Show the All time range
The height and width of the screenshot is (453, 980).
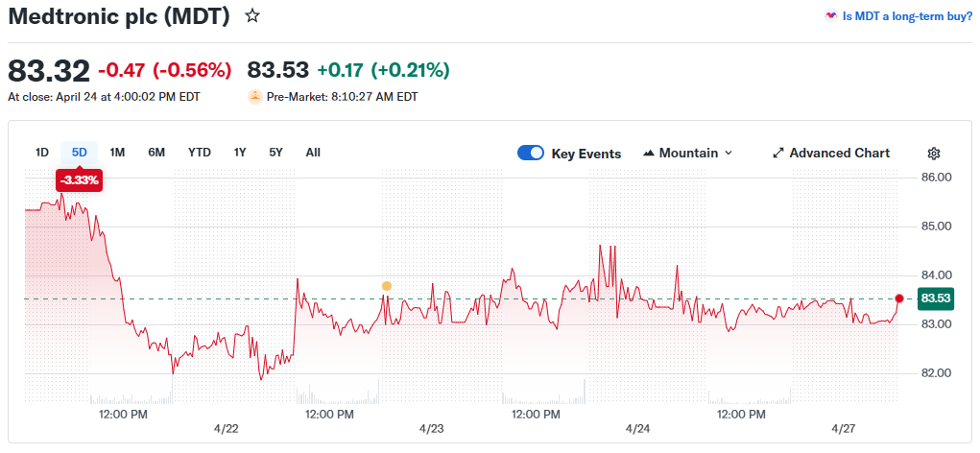point(313,153)
